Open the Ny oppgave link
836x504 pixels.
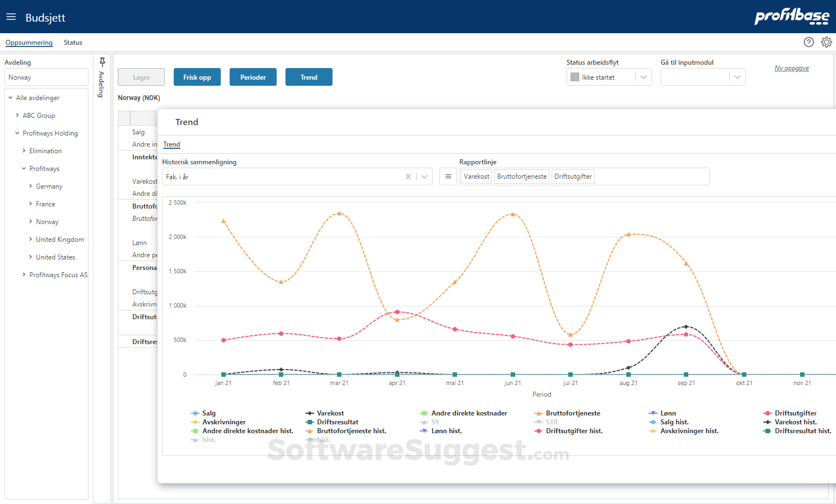(792, 67)
